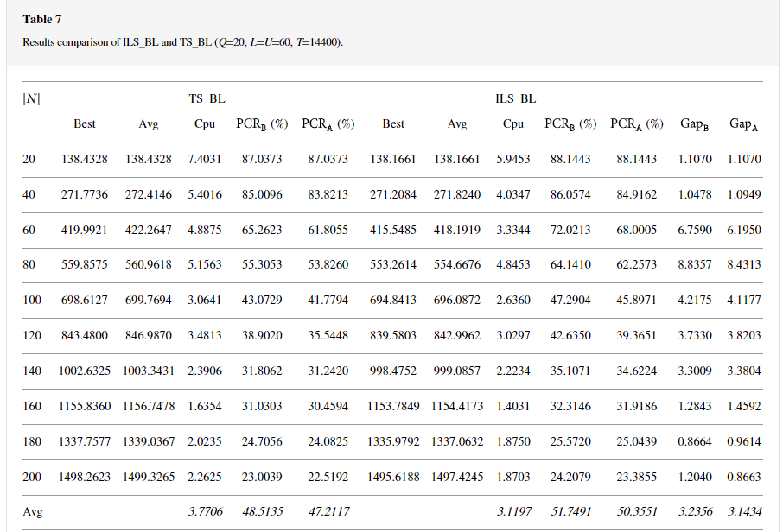Click the average value 3.7706
The width and height of the screenshot is (783, 532).
click(x=205, y=512)
